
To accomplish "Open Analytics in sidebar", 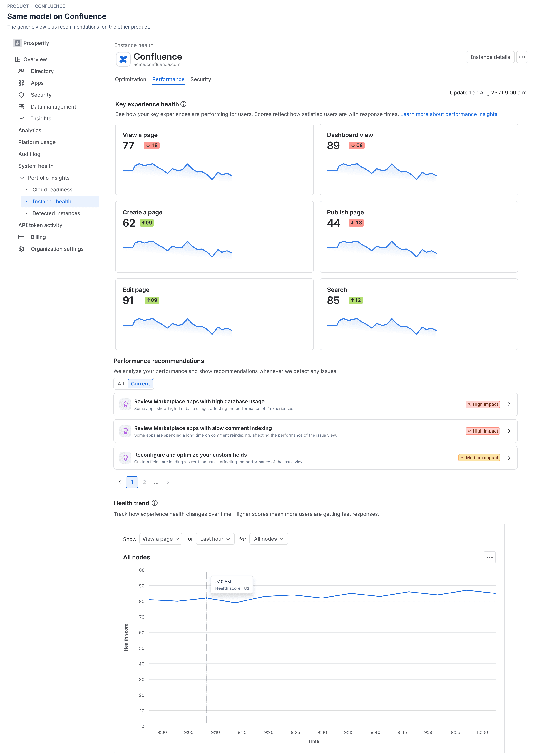I will [x=30, y=130].
